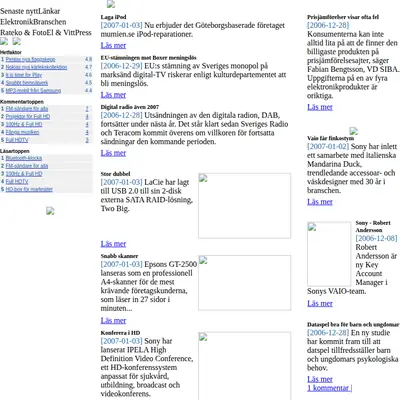400x400 pixels.
Task: Click the 'Stor dubbel' headline
Action: point(115,174)
